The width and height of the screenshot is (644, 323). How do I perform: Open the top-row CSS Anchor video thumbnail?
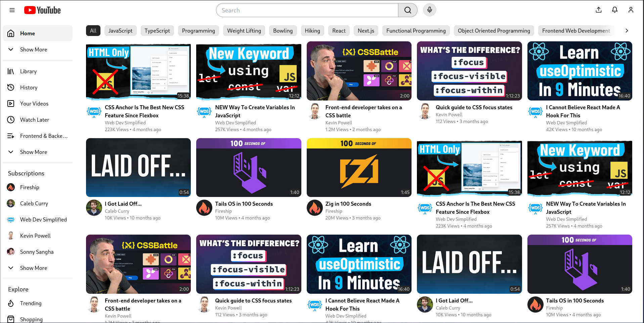tap(138, 71)
